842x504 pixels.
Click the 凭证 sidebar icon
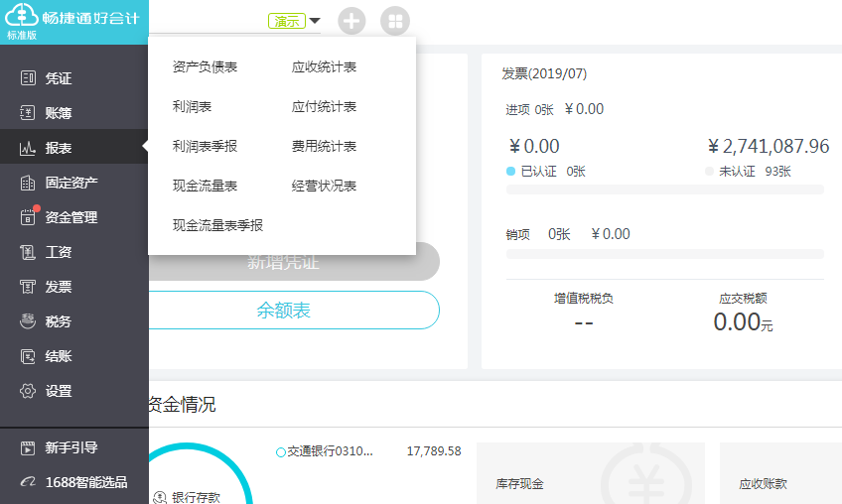pos(28,77)
